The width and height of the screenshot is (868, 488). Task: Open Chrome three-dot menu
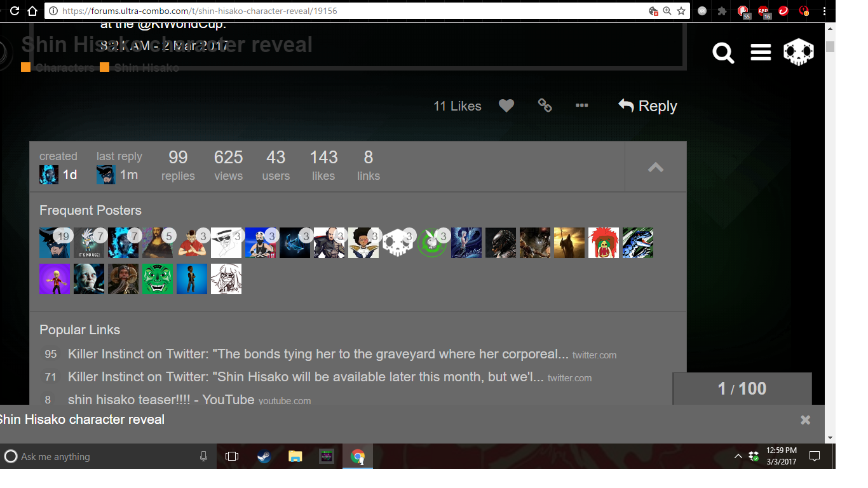tap(825, 11)
